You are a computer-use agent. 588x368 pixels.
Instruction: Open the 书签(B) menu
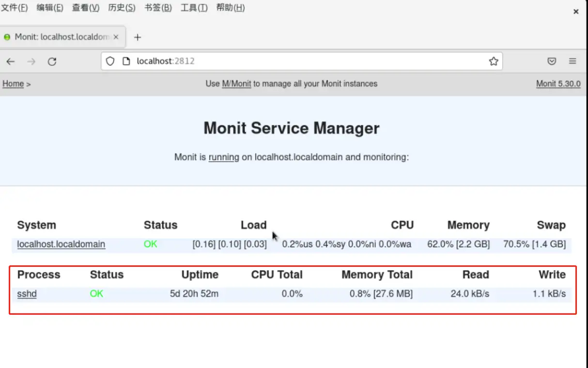click(x=158, y=8)
